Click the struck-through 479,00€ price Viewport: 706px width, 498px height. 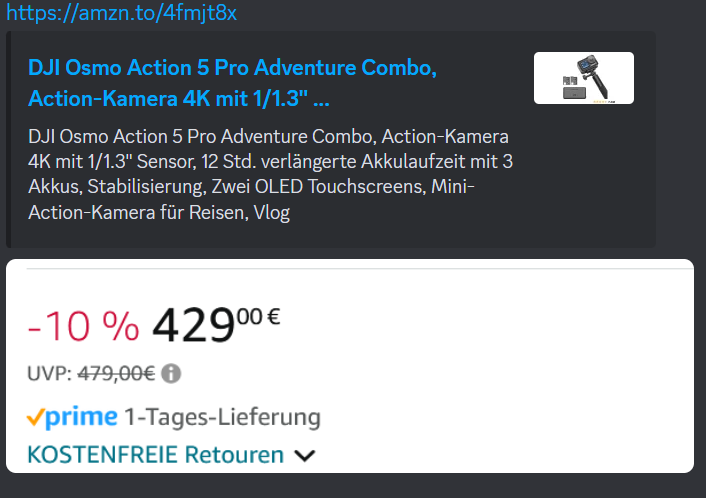[116, 373]
